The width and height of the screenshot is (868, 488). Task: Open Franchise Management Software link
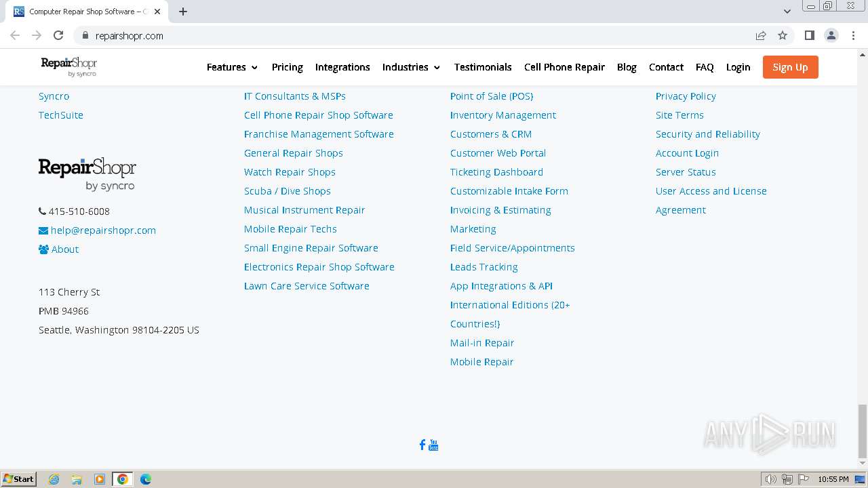(x=319, y=134)
